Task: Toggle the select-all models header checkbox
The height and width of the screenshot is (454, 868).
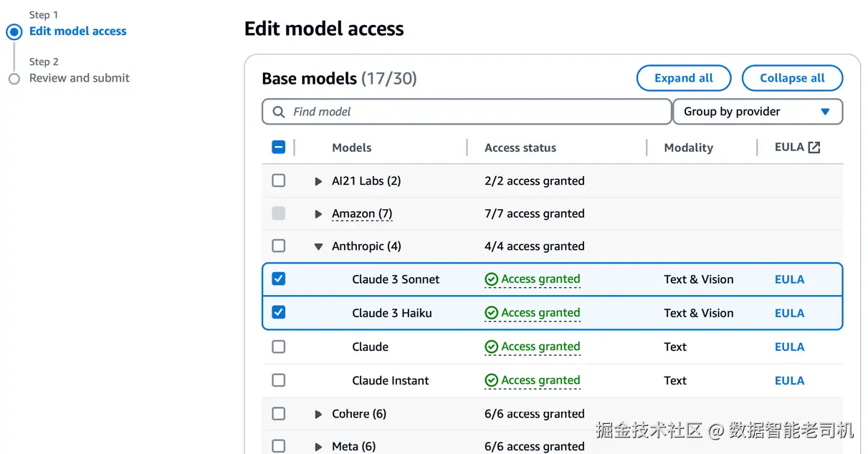Action: coord(279,148)
